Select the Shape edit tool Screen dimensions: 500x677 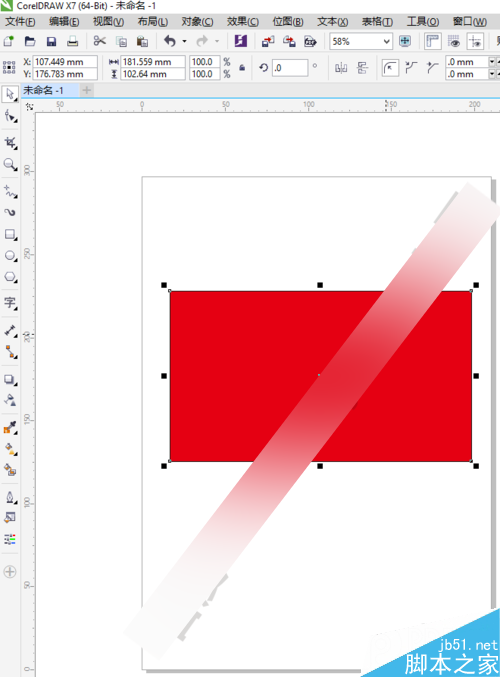(x=10, y=117)
